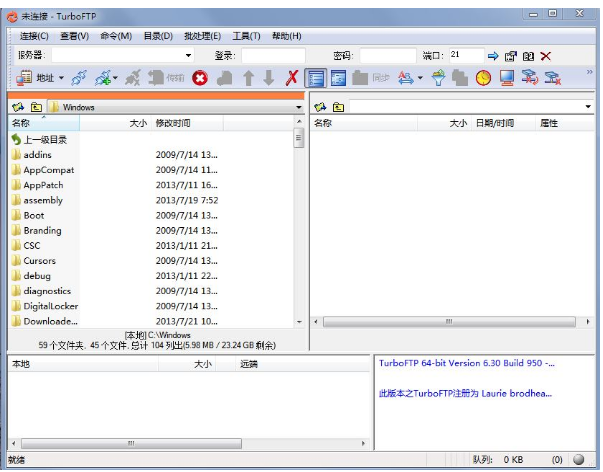
Task: Open the 地址 dropdown arrow
Action: point(61,78)
